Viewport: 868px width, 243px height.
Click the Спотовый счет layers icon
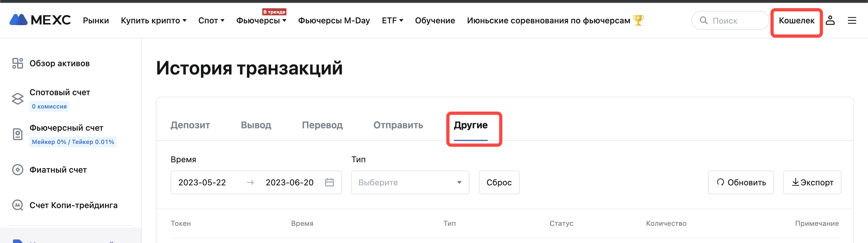coord(17,98)
